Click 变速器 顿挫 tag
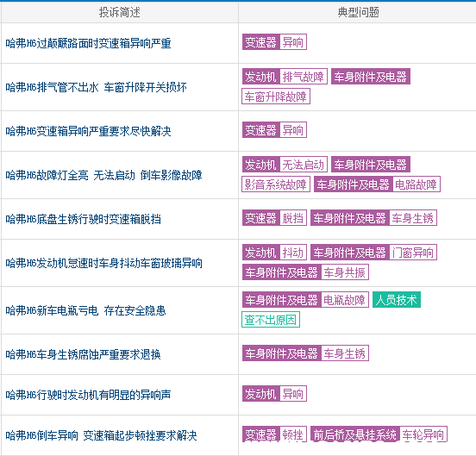Viewport: 476px width, 456px height. point(274,434)
